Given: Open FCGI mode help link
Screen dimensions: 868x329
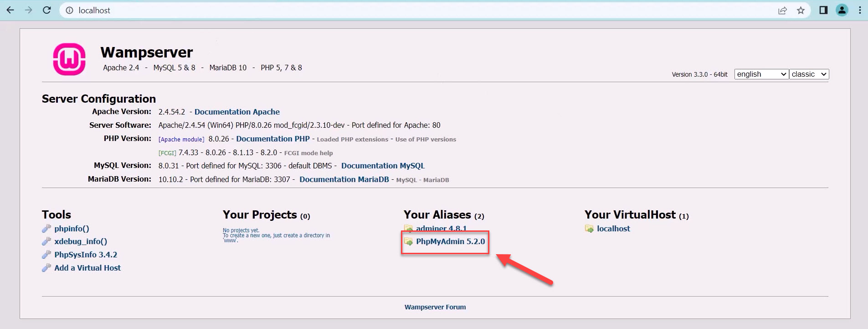Looking at the screenshot, I should click(x=308, y=153).
